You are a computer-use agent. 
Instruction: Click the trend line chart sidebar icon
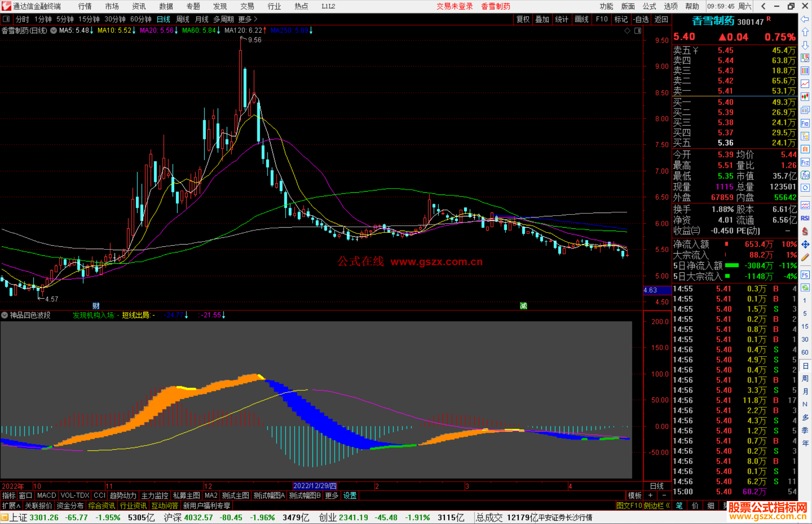pos(805,84)
